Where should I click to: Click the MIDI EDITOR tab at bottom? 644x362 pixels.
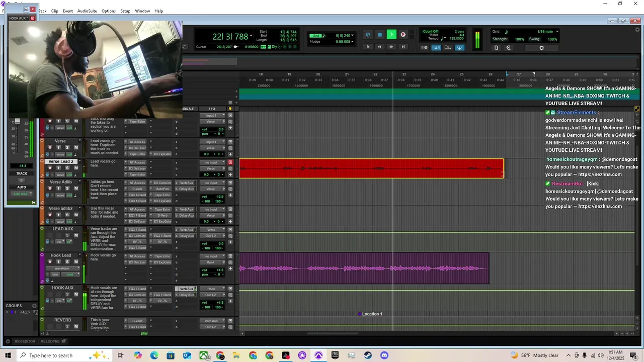click(x=25, y=341)
